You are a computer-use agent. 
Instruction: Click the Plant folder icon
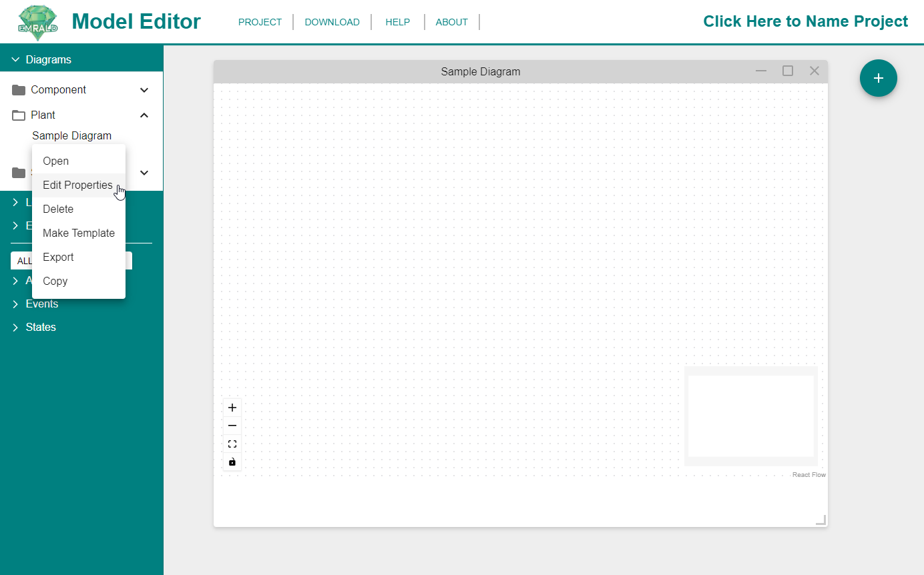click(x=19, y=115)
